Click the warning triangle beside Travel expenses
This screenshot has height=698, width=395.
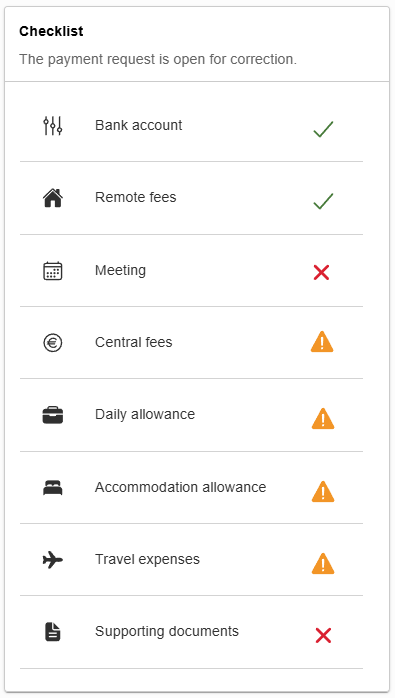(x=323, y=564)
